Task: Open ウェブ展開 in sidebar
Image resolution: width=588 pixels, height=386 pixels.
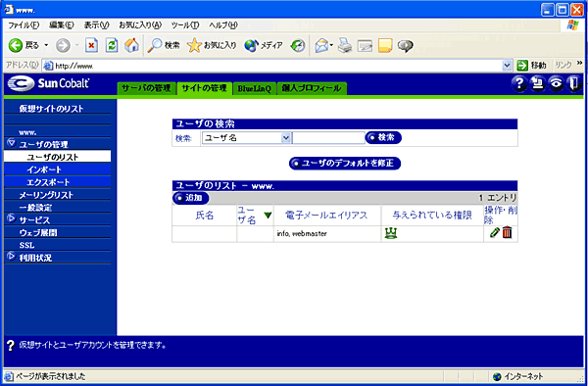Action: tap(38, 233)
